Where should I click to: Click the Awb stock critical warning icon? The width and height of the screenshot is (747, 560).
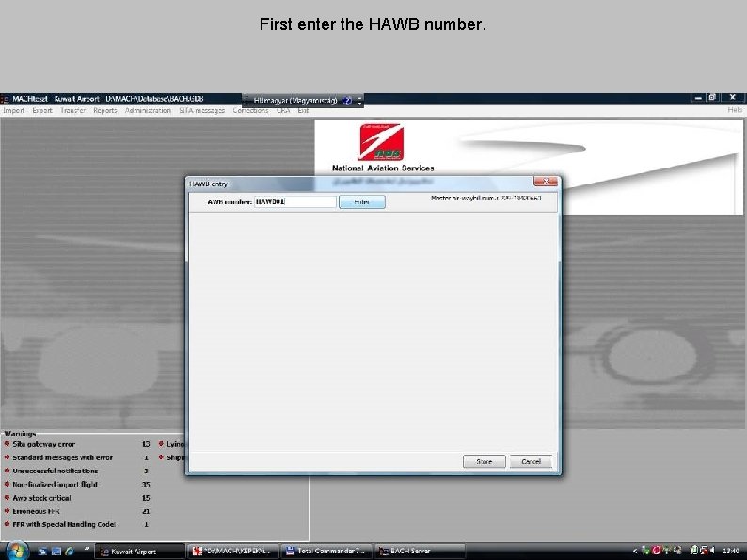coord(8,498)
